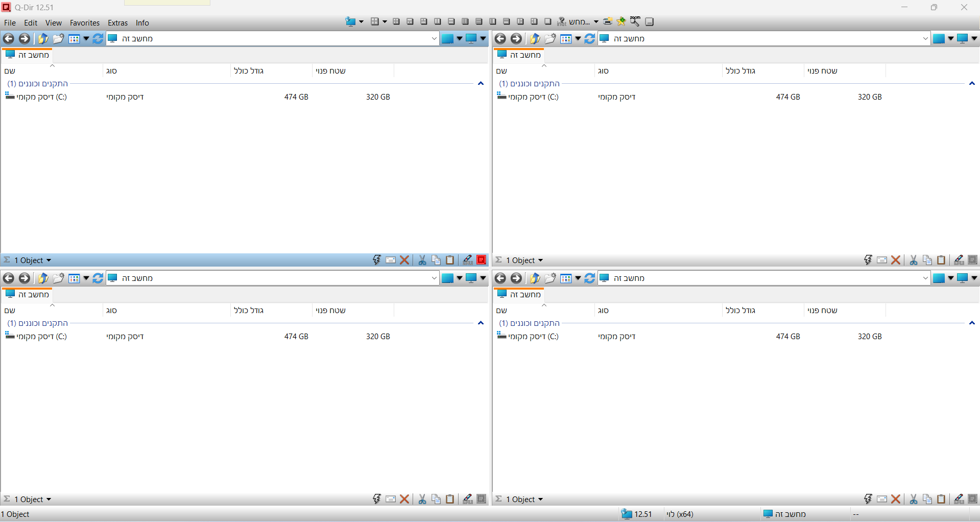Viewport: 980px width, 522px height.
Task: Collapse the drives group in top-right pane
Action: pyautogui.click(x=972, y=84)
